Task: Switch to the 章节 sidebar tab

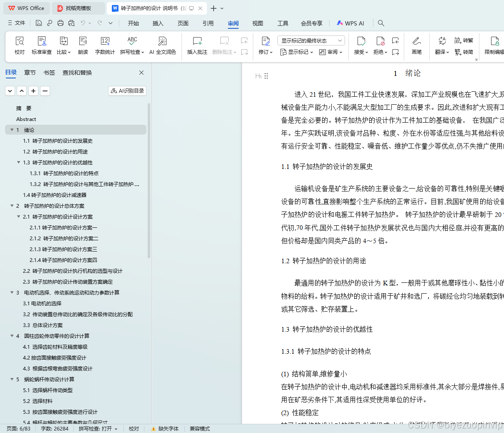Action: pos(30,73)
